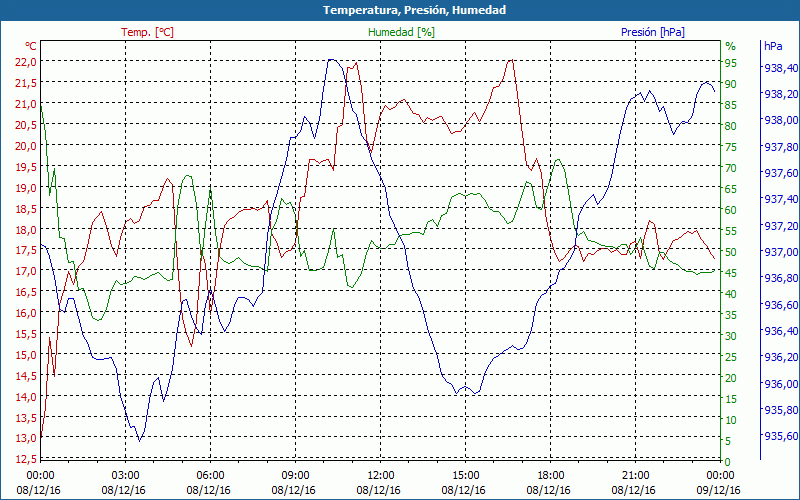Image resolution: width=800 pixels, height=500 pixels.
Task: Click the '16,5' temperature axis value
Action: 26,292
